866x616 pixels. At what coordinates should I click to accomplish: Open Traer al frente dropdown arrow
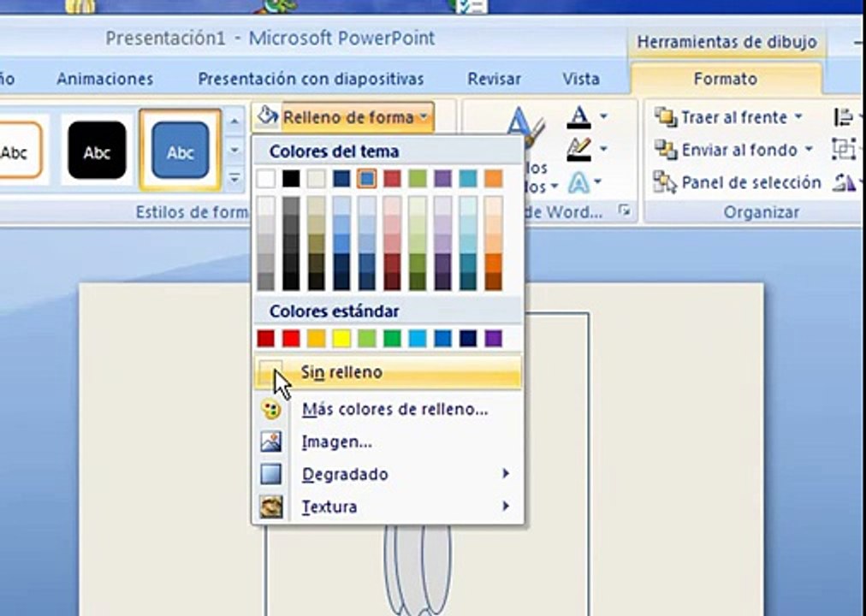pos(798,117)
